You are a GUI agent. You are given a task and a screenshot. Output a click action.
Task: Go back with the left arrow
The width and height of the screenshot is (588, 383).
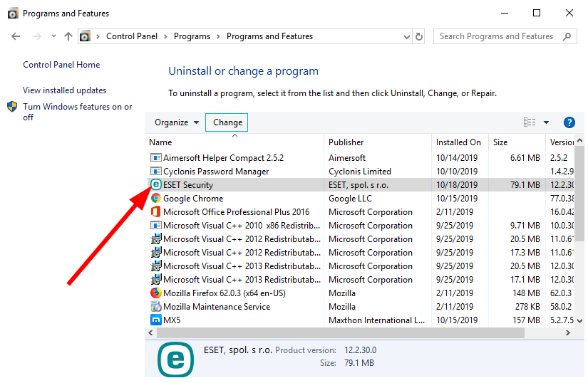click(16, 36)
